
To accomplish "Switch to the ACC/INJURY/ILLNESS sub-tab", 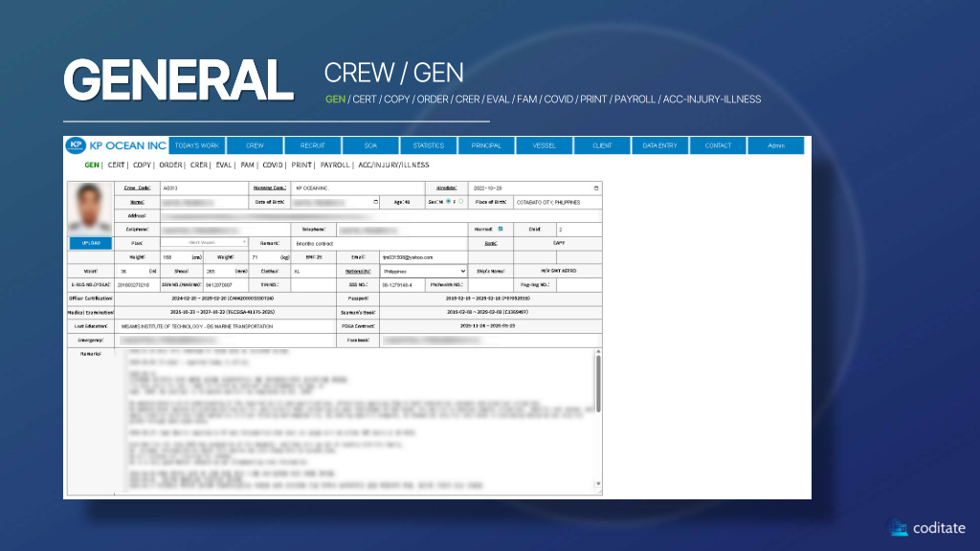I will [393, 165].
